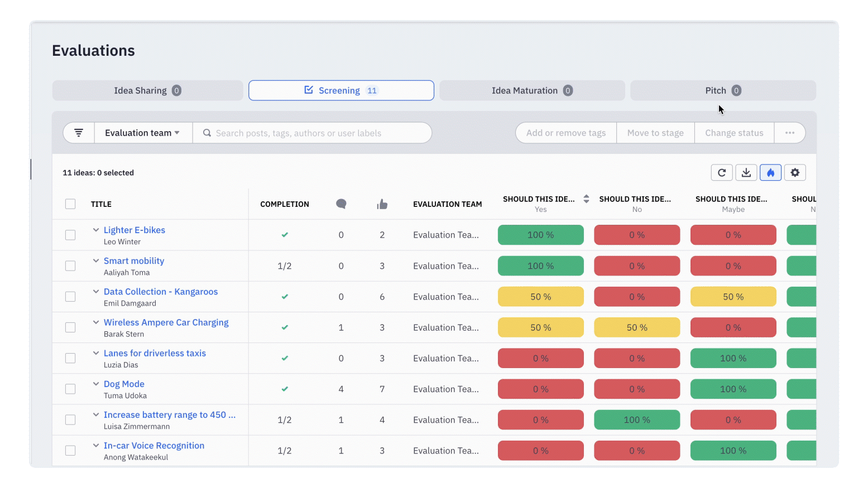Expand the Wireless Ampere Car Charging row
The height and width of the screenshot is (488, 868).
tap(96, 322)
